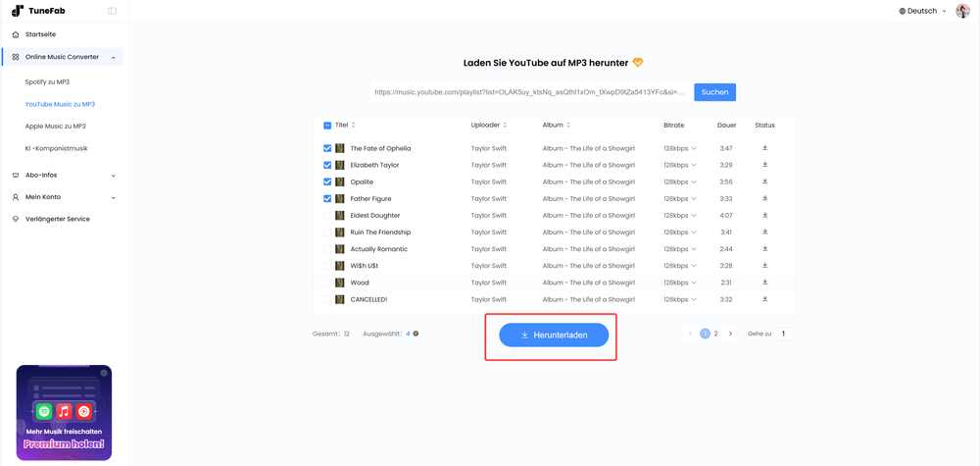The image size is (980, 466).
Task: Click the YouTube playlist URL input field
Action: tap(529, 92)
